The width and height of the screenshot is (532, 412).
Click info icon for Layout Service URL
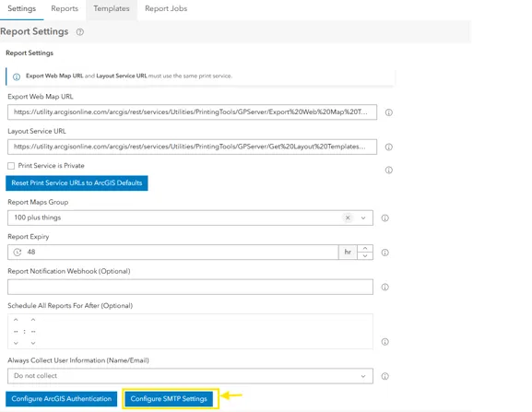389,147
